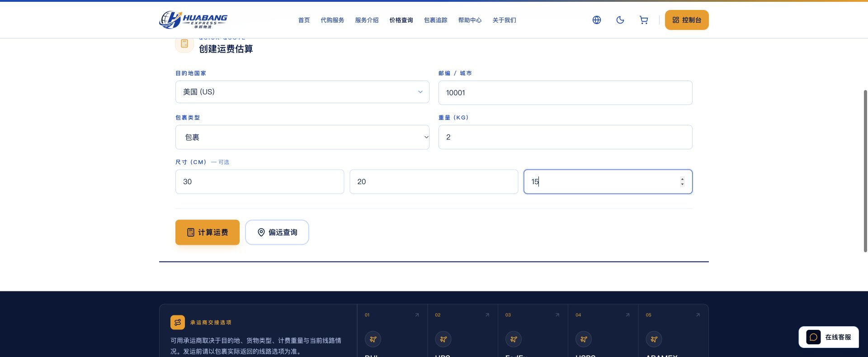The image size is (868, 357).
Task: Open the 代购服务 menu item
Action: coord(332,20)
